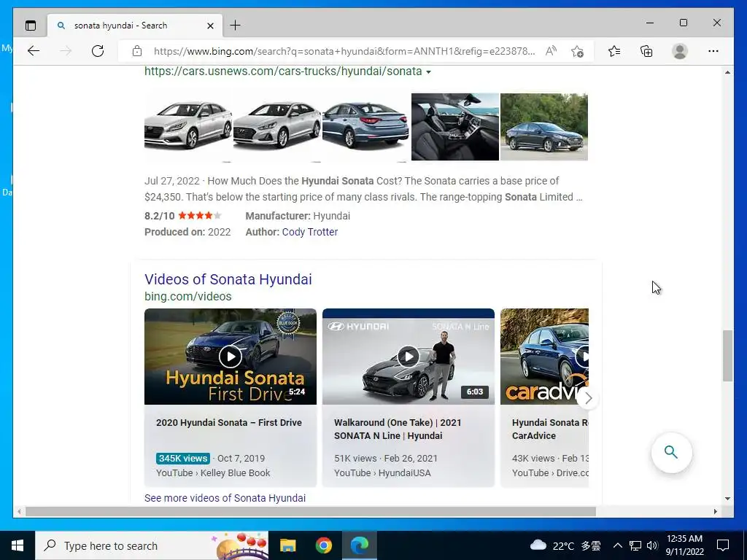Click scroll down arrow of vertical scrollbar
The image size is (747, 560).
click(x=727, y=499)
